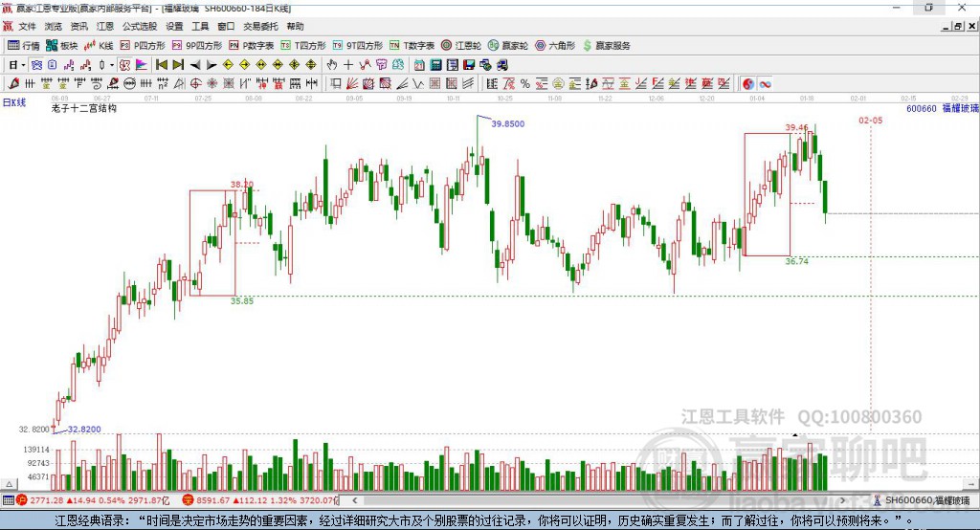The width and height of the screenshot is (980, 530).
Task: Click the 日K线 label
Action: 14,102
